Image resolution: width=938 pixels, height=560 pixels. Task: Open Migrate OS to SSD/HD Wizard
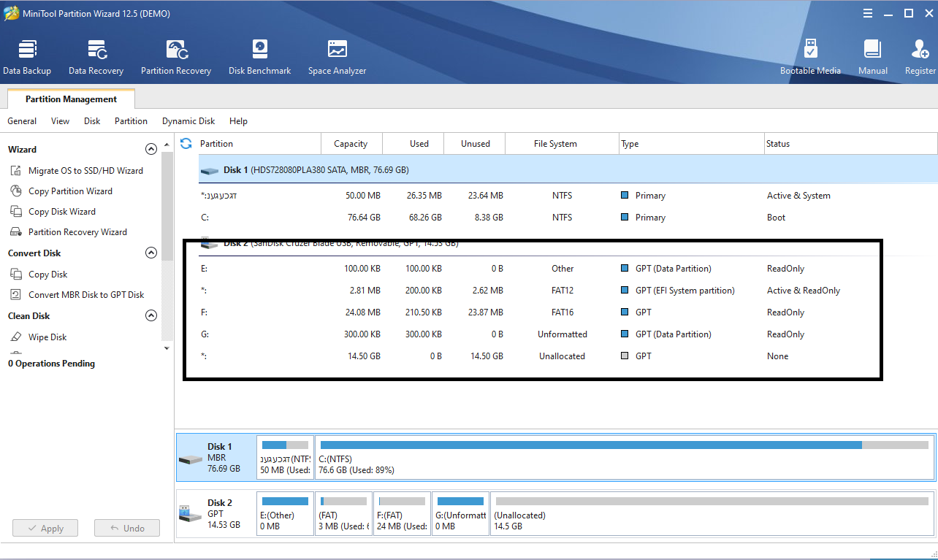click(85, 171)
